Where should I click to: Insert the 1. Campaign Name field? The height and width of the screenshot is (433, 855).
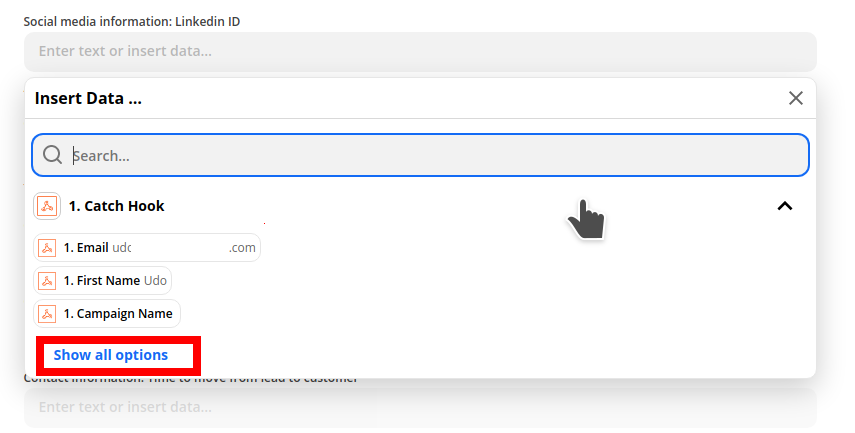(x=107, y=314)
